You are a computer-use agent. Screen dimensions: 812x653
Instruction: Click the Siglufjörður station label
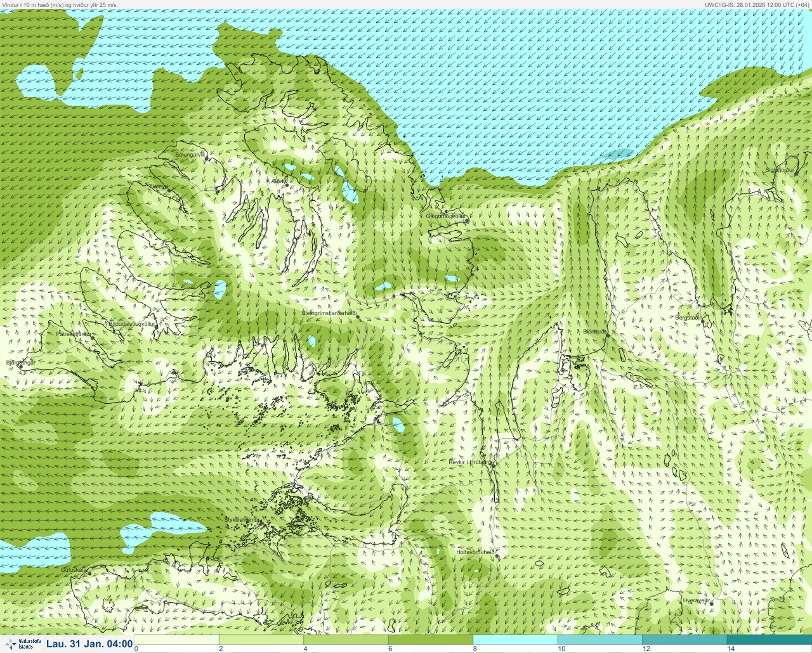click(779, 170)
